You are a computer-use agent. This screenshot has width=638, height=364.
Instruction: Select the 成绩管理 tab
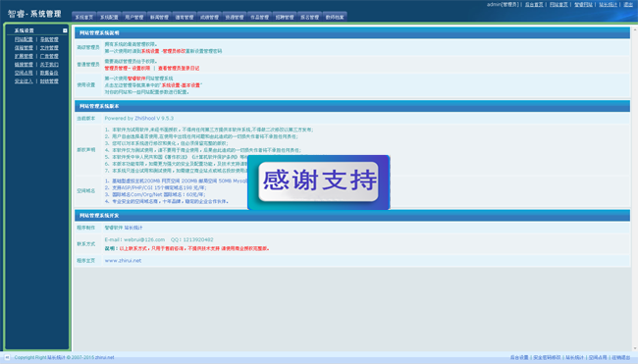pos(209,17)
